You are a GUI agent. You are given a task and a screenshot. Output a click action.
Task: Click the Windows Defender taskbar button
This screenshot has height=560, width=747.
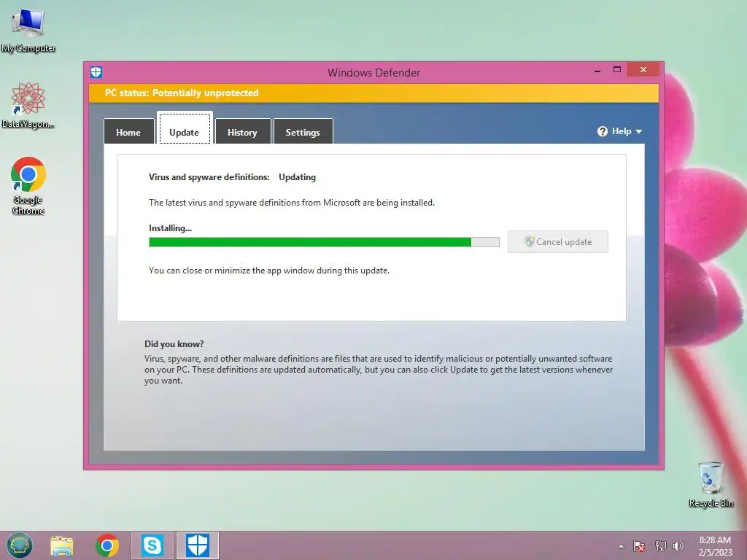pyautogui.click(x=197, y=545)
